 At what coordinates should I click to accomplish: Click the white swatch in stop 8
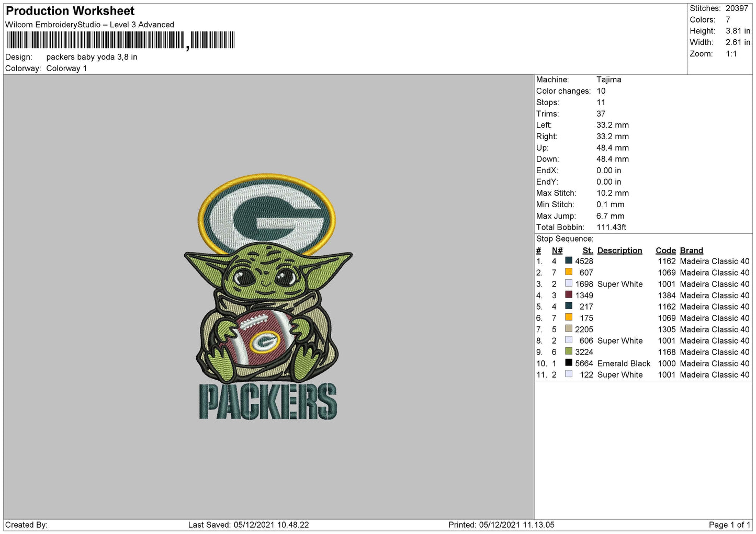pyautogui.click(x=568, y=340)
